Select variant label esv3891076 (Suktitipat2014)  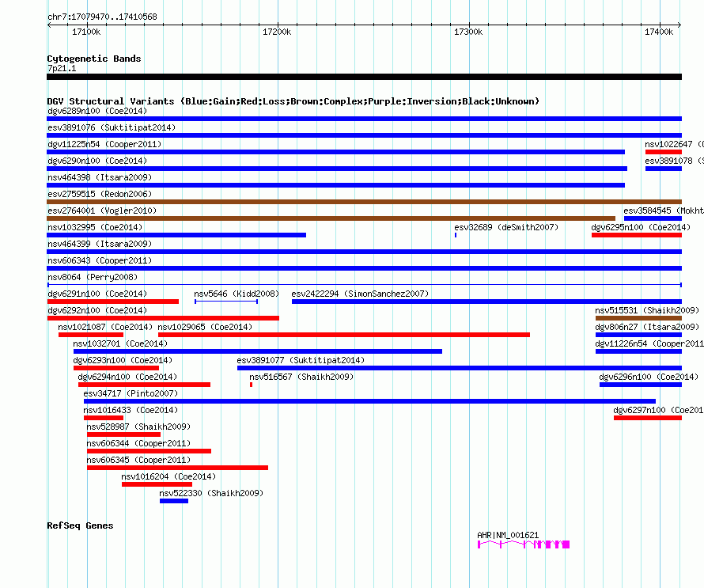point(112,127)
